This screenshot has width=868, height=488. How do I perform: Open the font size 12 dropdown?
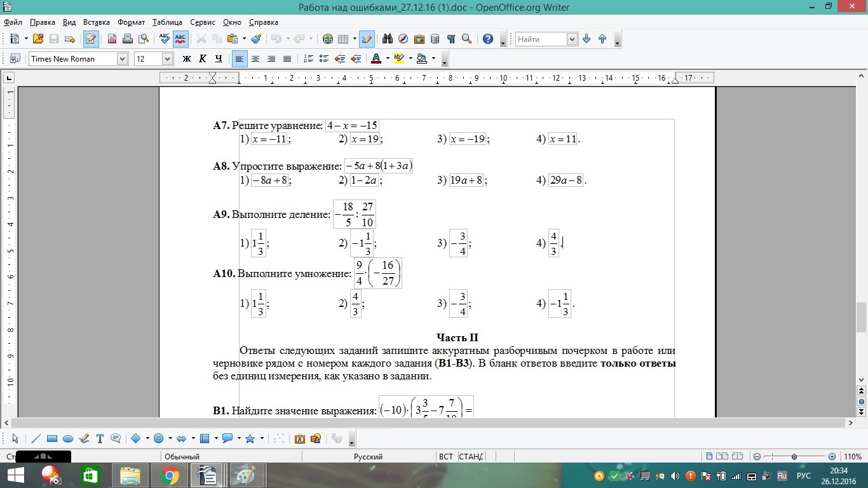[x=168, y=58]
